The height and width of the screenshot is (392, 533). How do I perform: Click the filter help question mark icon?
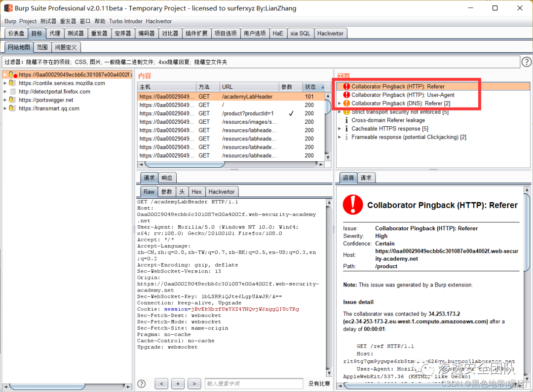coord(526,62)
